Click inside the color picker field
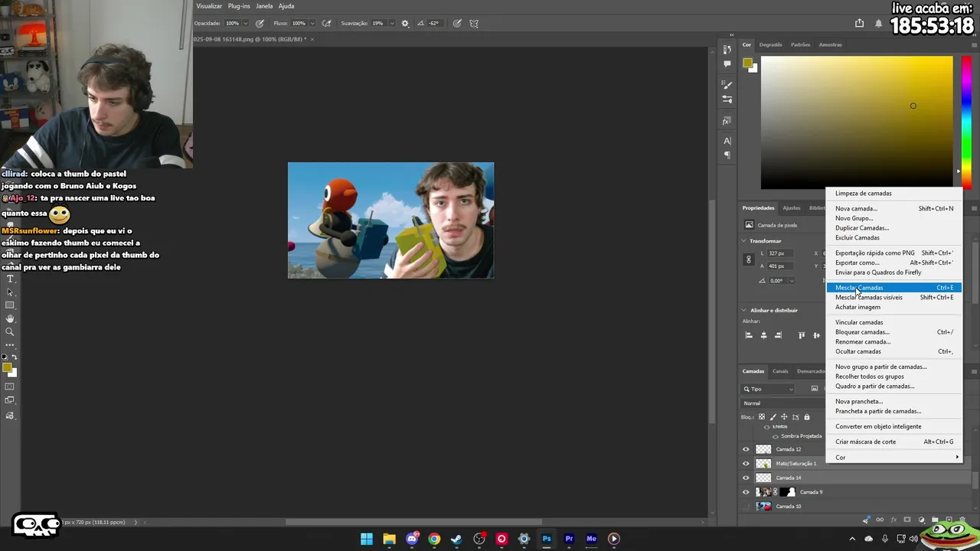This screenshot has height=551, width=980. click(x=857, y=122)
